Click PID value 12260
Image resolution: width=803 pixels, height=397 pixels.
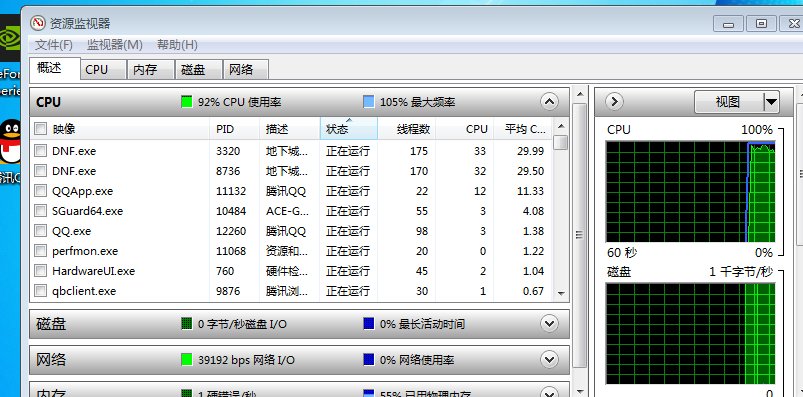click(231, 231)
